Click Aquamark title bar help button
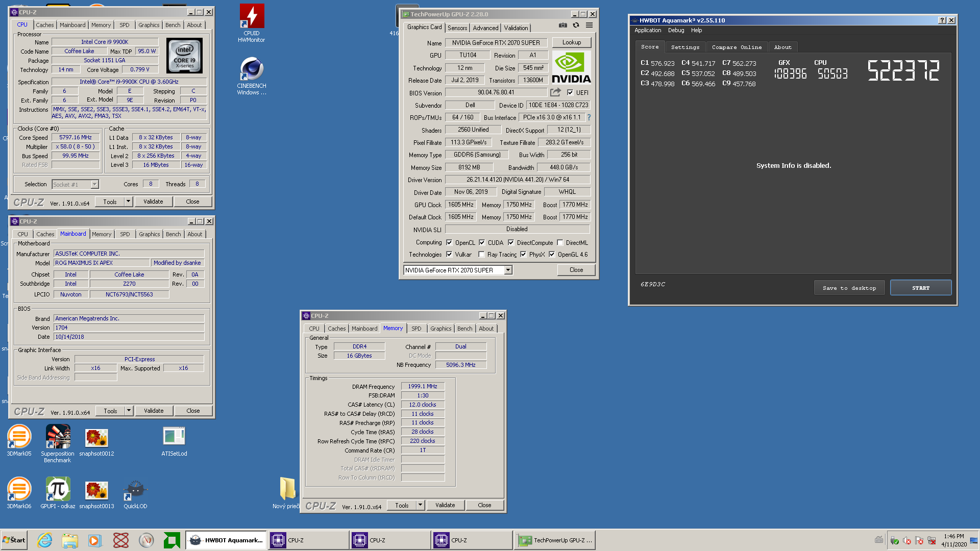 click(942, 20)
